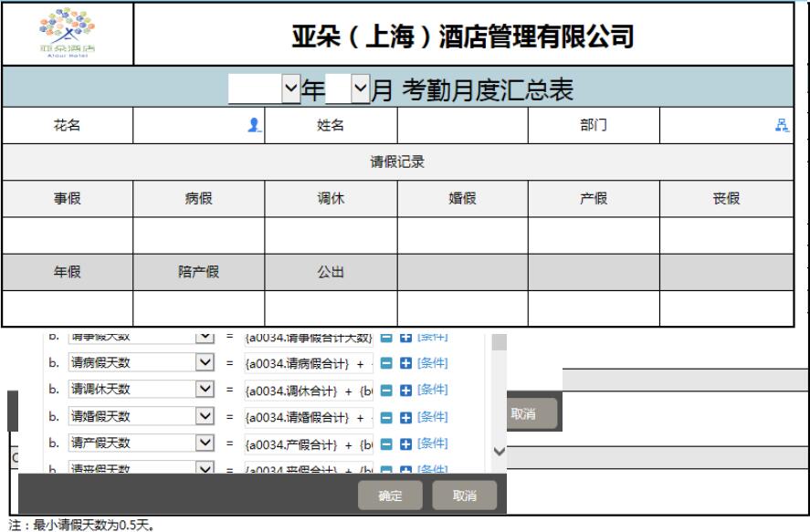Click the 病假 column header
This screenshot has width=810, height=532.
(x=198, y=199)
